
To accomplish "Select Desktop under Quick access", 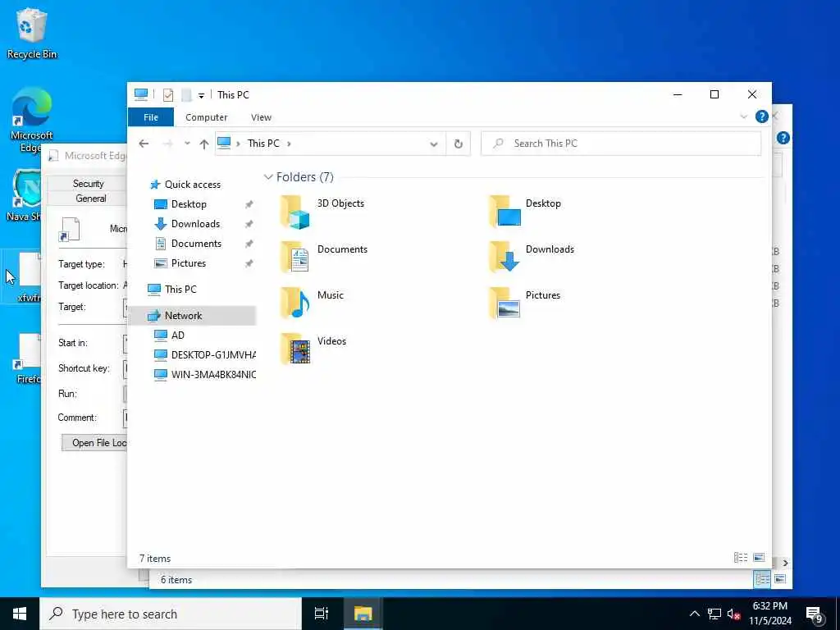I will click(189, 204).
